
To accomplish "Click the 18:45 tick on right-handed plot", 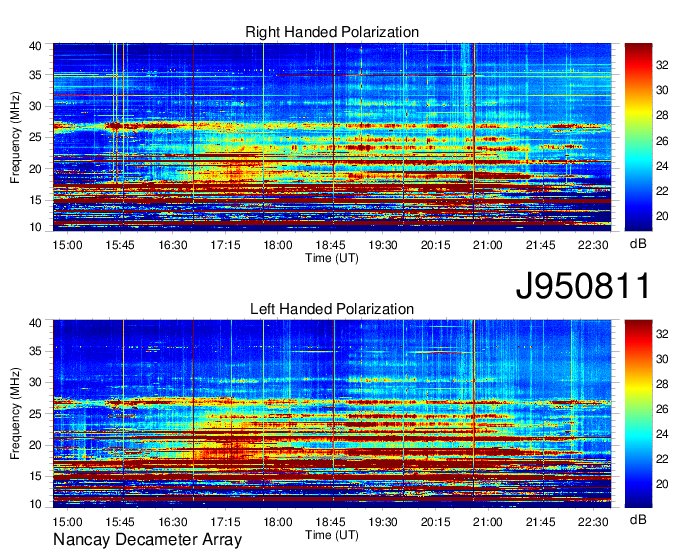I will [x=330, y=245].
